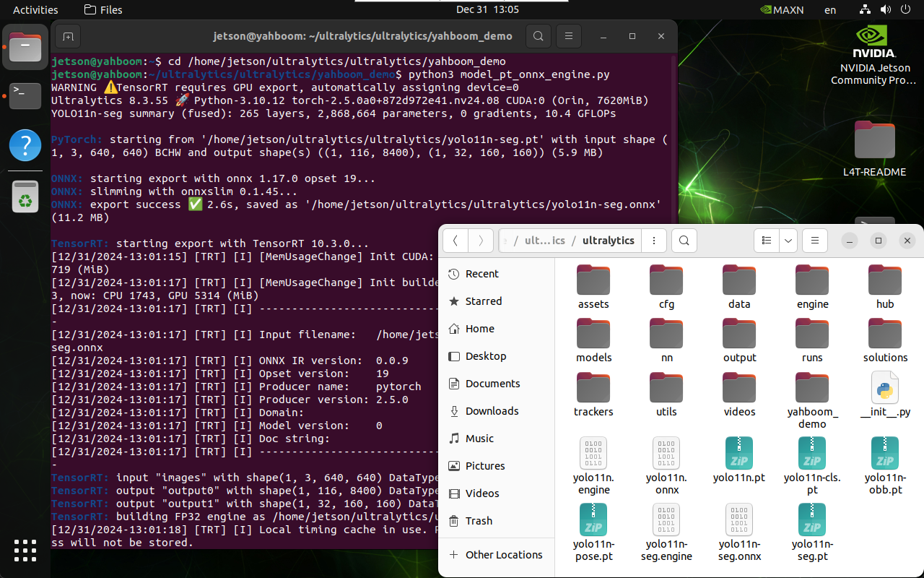This screenshot has height=578, width=924.
Task: Select Downloads in the sidebar
Action: click(492, 411)
